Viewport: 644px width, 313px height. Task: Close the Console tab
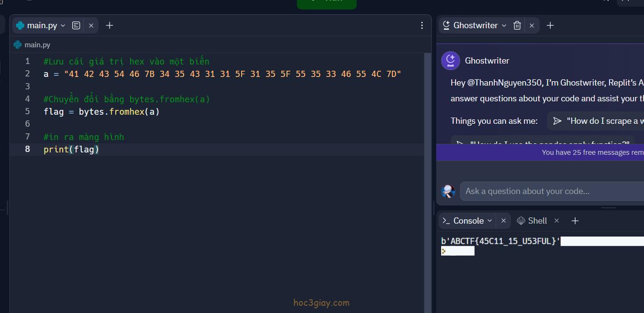pos(503,221)
